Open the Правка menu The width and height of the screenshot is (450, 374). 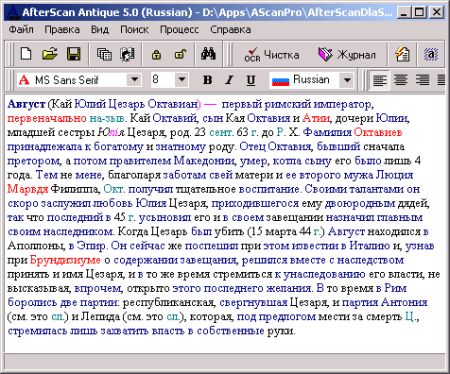62,29
